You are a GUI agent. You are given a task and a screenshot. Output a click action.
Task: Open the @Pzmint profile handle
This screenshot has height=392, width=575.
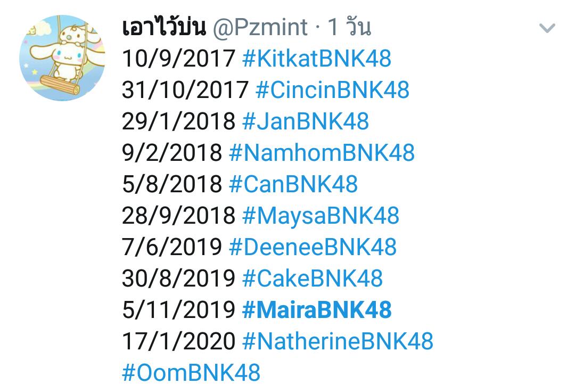(x=260, y=27)
